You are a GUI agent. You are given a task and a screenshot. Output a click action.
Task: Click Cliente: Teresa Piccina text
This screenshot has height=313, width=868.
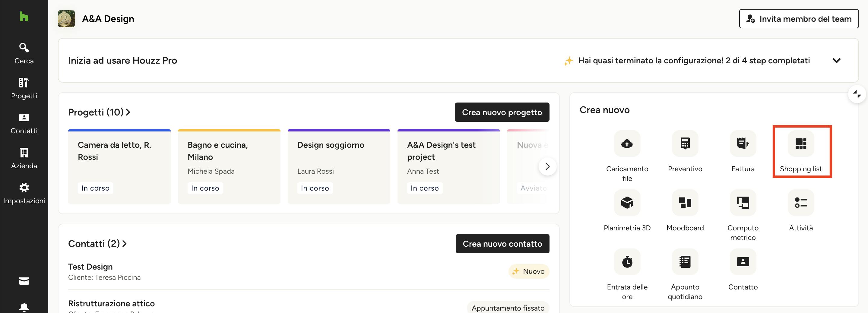tap(104, 277)
